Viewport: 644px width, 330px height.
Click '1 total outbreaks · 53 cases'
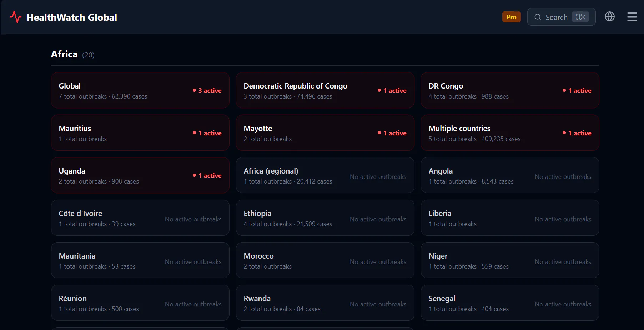(97, 266)
